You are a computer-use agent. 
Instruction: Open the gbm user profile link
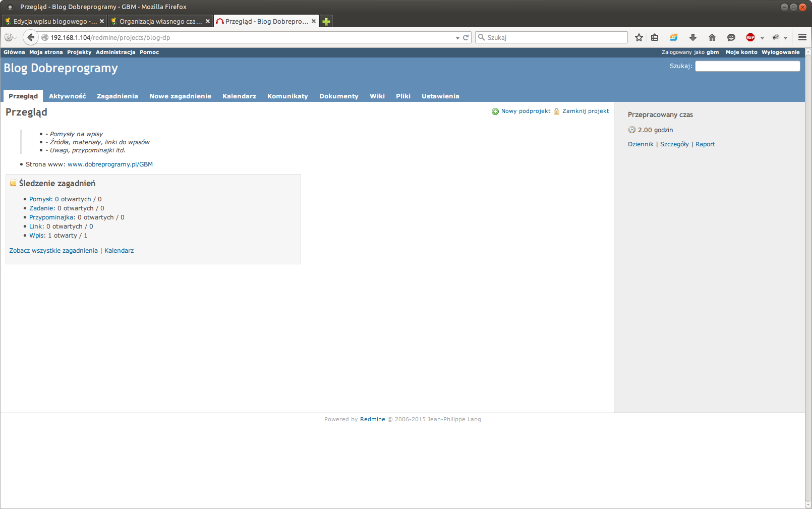point(713,52)
